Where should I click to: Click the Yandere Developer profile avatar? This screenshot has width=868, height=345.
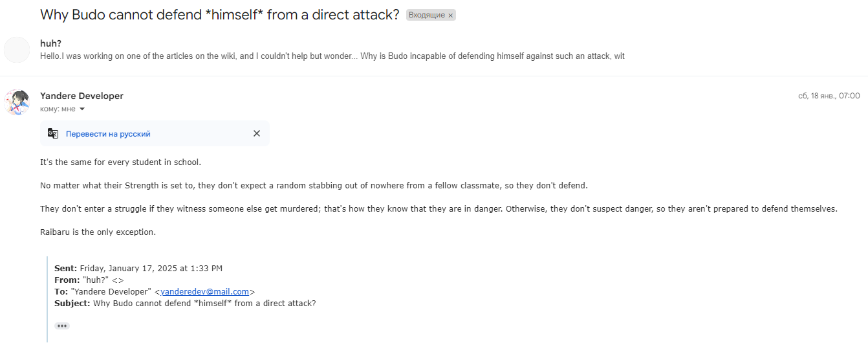pos(17,102)
